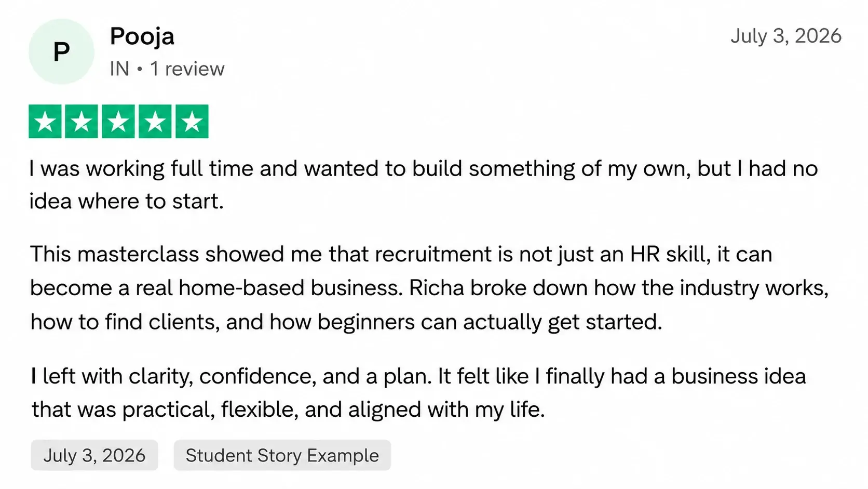868x489 pixels.
Task: Click the gray July 3, 2026 badge
Action: (94, 455)
